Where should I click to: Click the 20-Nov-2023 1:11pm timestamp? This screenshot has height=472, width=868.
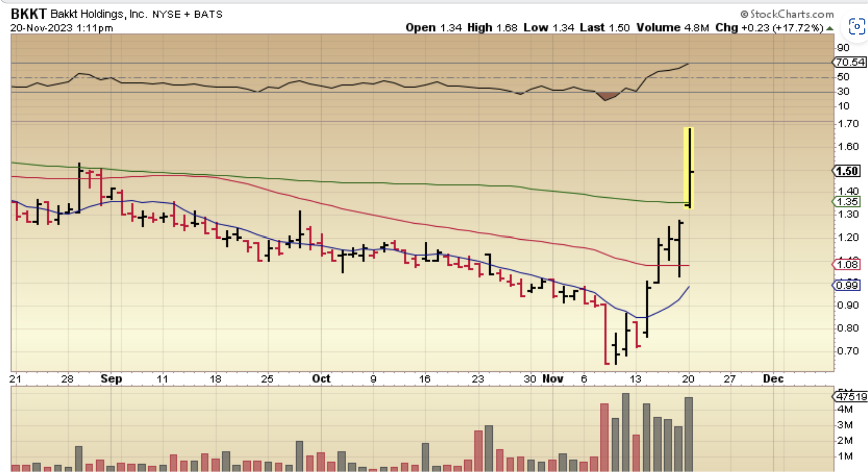(x=62, y=28)
